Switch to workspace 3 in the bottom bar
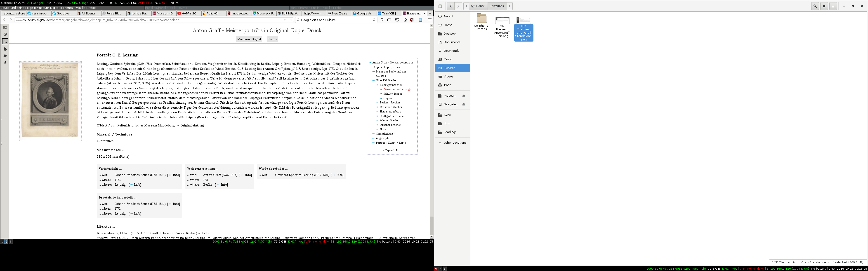Image resolution: width=868 pixels, height=271 pixels. point(10,242)
